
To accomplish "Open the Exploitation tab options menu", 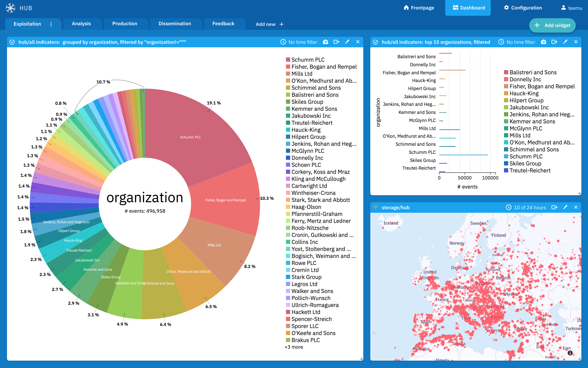I will pyautogui.click(x=51, y=24).
